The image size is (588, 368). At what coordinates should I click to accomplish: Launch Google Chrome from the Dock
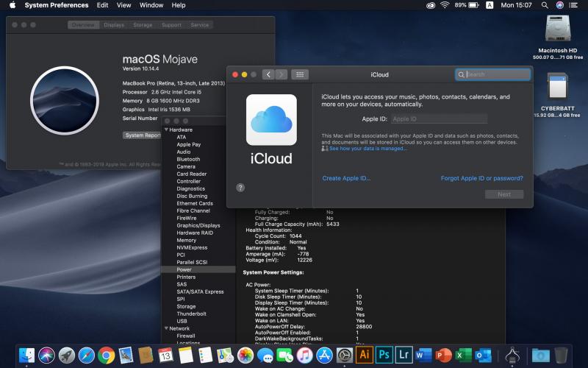[106, 355]
